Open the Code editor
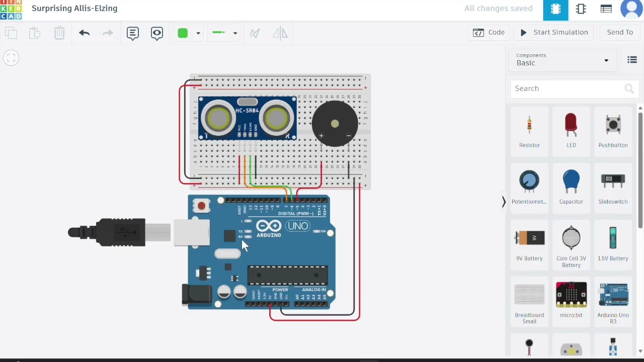This screenshot has width=644, height=362. 489,32
